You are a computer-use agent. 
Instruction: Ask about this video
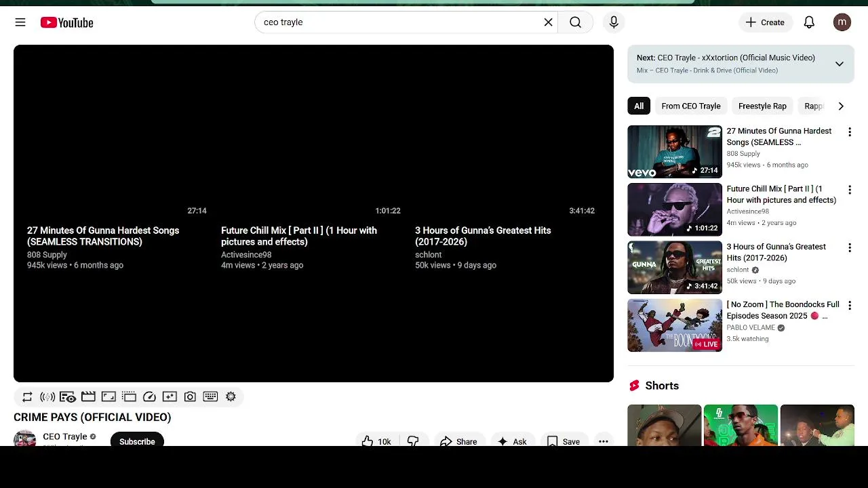512,441
